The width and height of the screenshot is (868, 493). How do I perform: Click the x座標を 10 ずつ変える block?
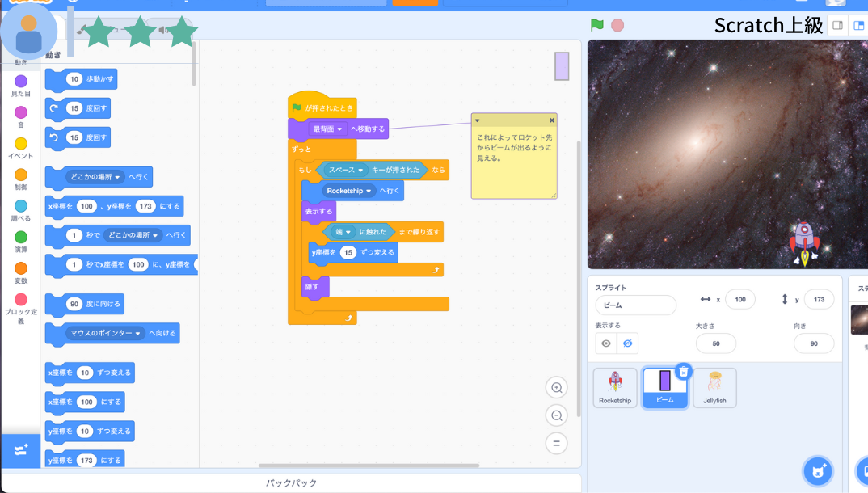[90, 373]
